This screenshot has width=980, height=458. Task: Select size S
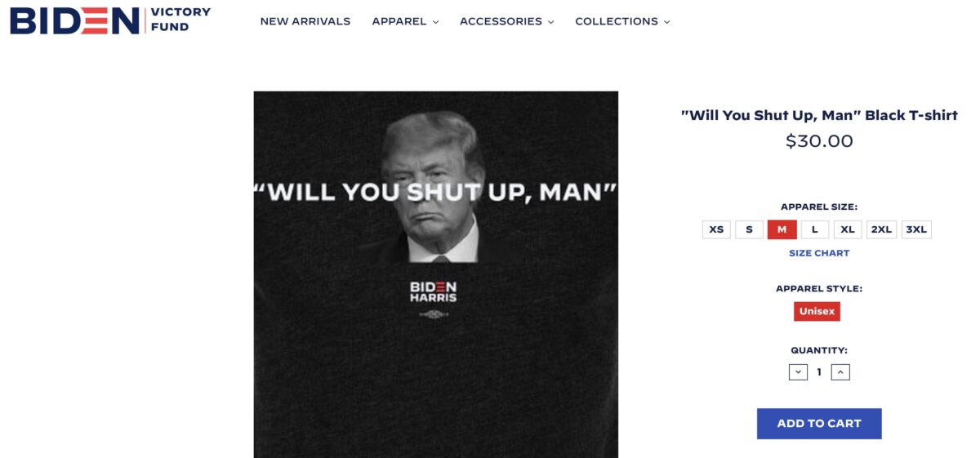tap(749, 229)
